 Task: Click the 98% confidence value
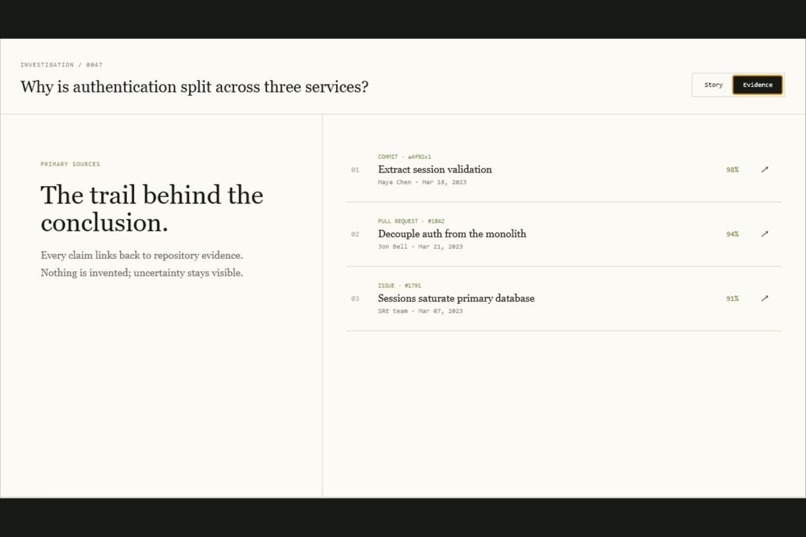point(732,170)
